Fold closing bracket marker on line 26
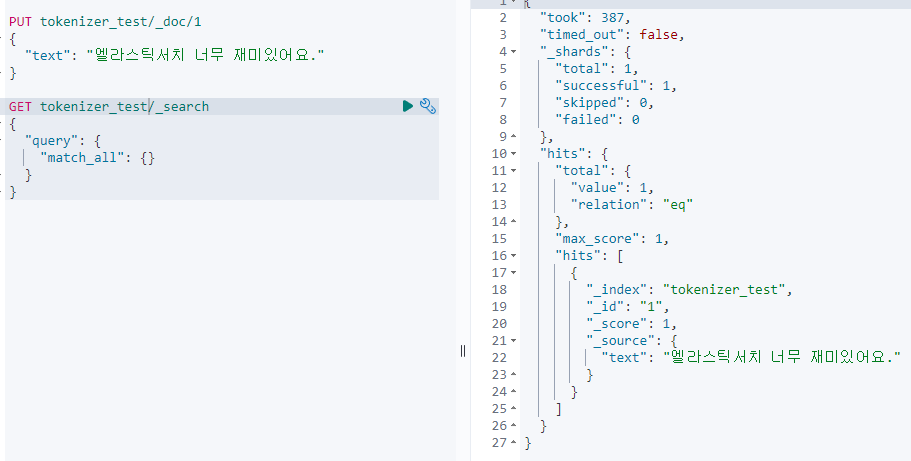This screenshot has width=911, height=461. point(514,426)
